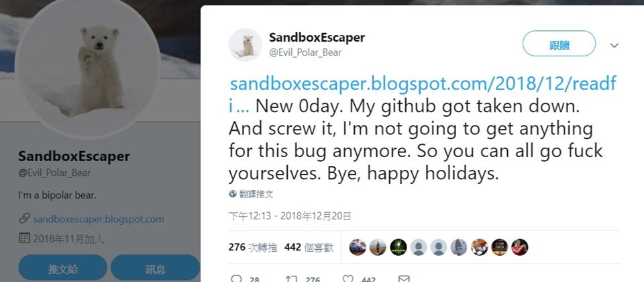
Task: Click the first liker avatar thumbnail
Action: tap(358, 247)
